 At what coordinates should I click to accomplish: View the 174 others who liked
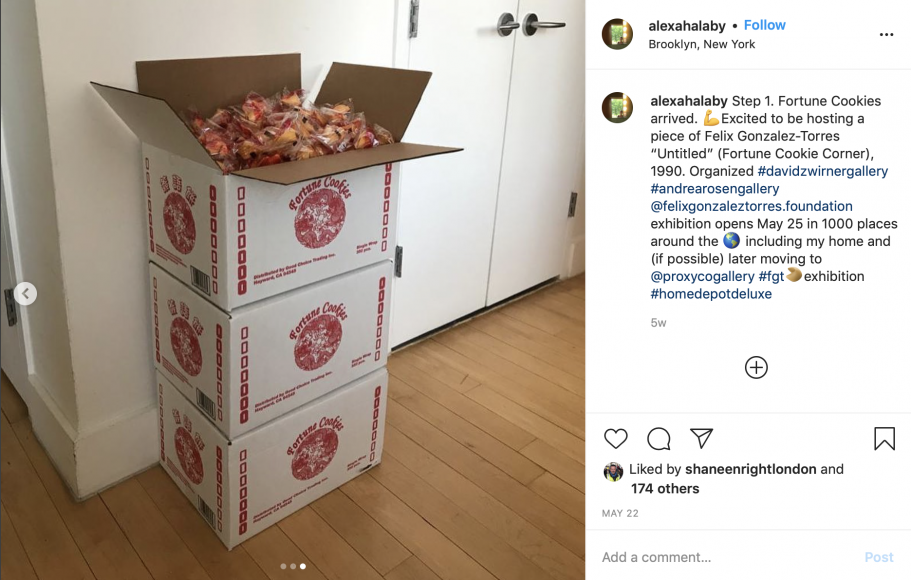tap(665, 489)
